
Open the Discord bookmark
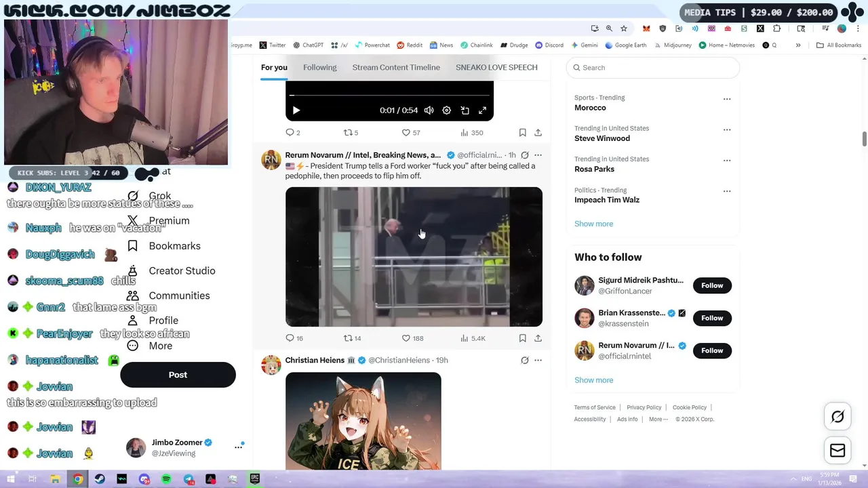coord(549,45)
